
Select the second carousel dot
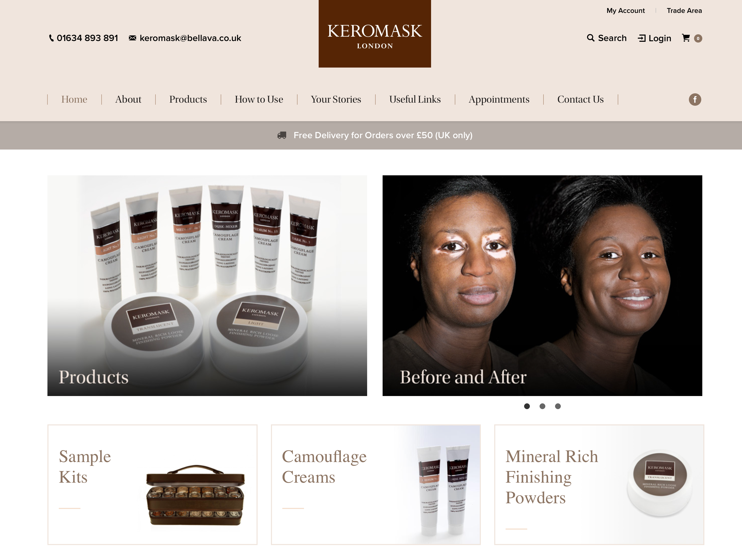coord(542,406)
